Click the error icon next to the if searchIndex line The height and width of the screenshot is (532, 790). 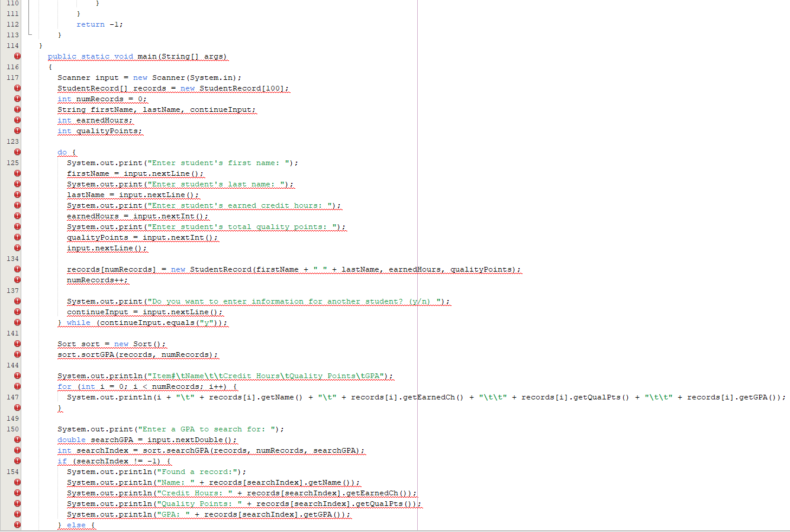[x=17, y=461]
